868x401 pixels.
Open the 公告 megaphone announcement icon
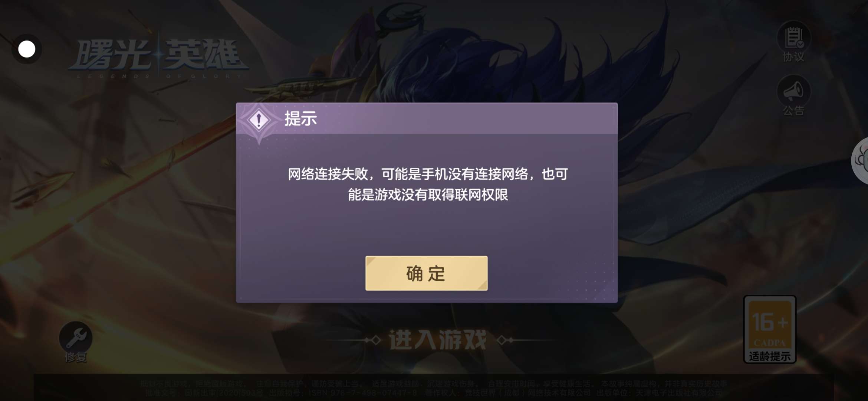coord(793,91)
